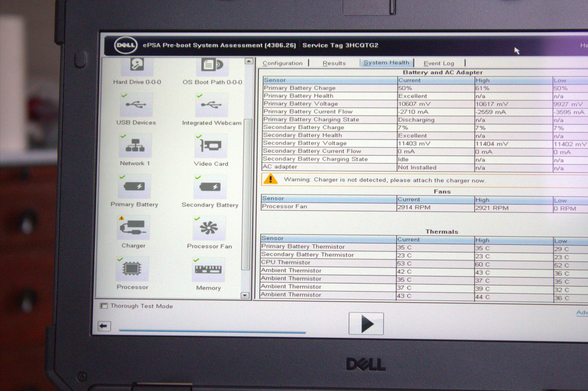Click the Service Tag 3HCQTG2 text

point(340,45)
